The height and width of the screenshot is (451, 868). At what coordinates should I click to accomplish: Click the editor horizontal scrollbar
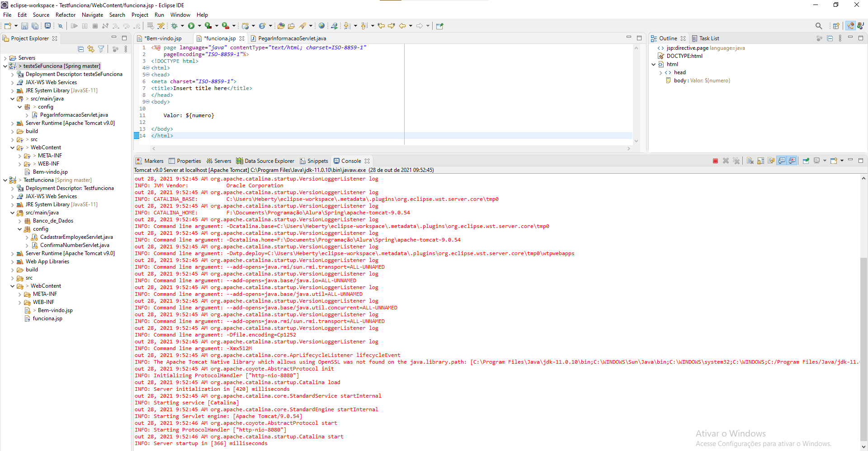tap(391, 148)
